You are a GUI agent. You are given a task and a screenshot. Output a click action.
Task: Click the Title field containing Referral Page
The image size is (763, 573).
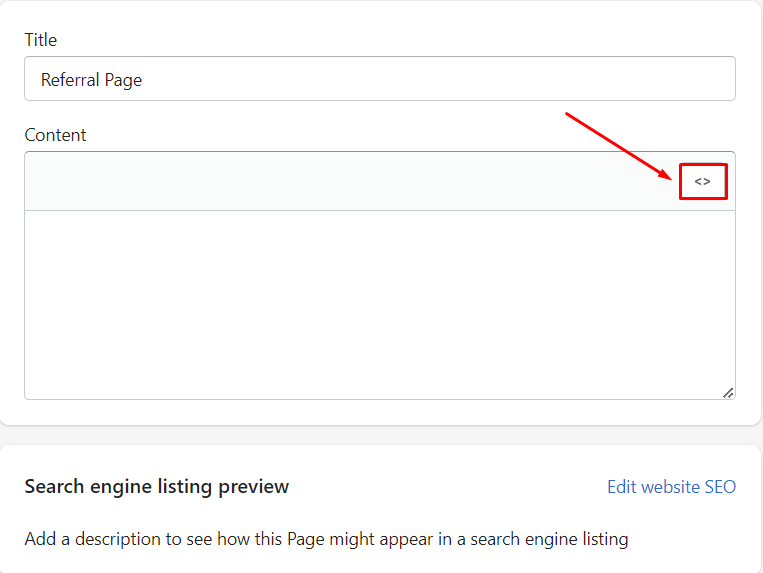click(380, 79)
